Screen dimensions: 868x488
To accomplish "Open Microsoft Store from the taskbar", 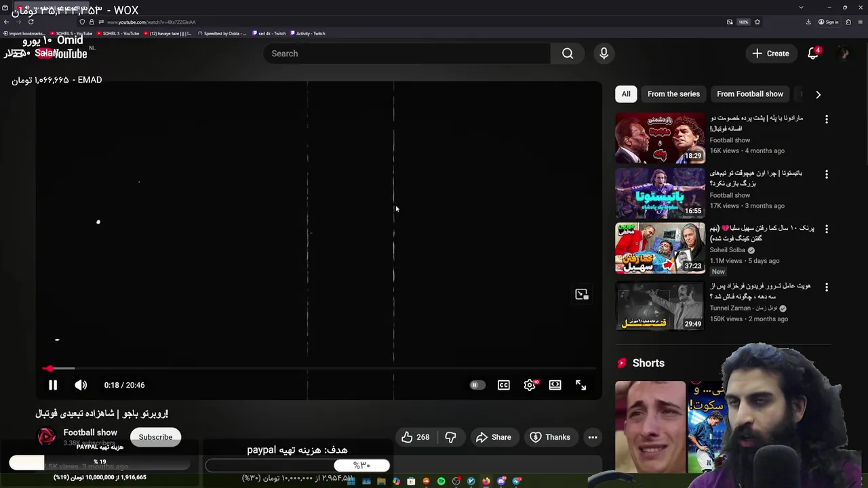I will click(411, 481).
